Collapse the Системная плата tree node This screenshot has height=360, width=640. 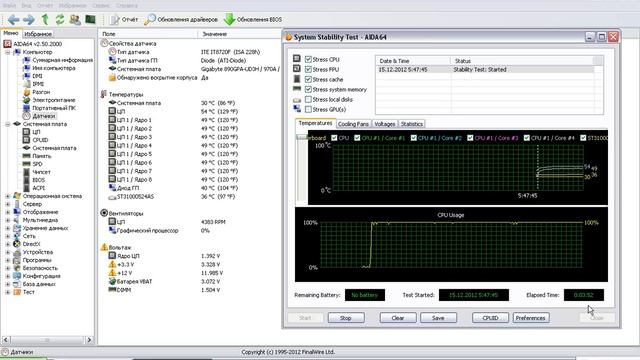click(7, 124)
